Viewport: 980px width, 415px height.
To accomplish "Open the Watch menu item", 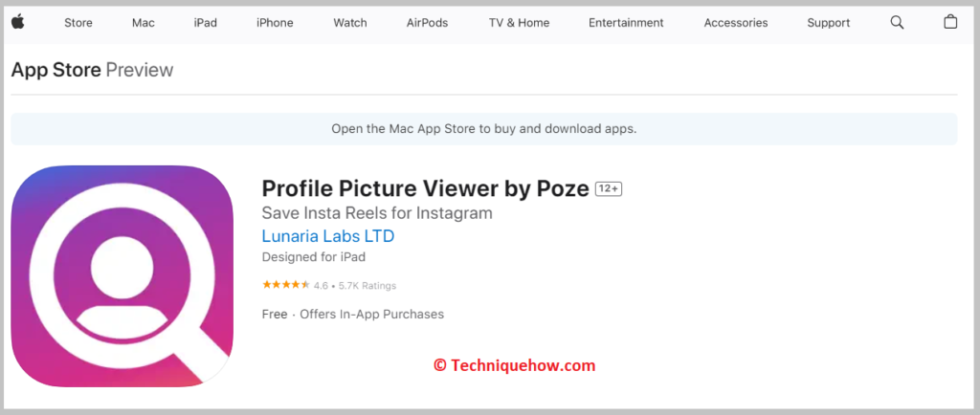I will tap(350, 23).
